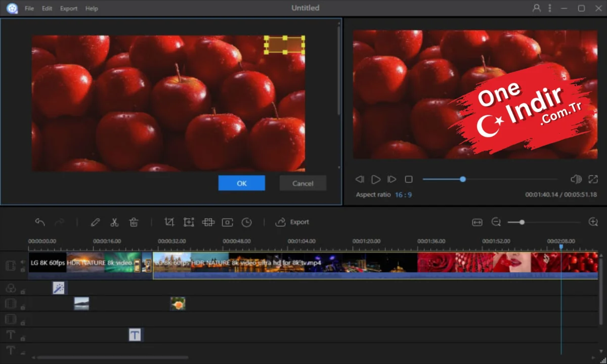Confirm mosaic with the OK button
This screenshot has width=607, height=364.
242,183
